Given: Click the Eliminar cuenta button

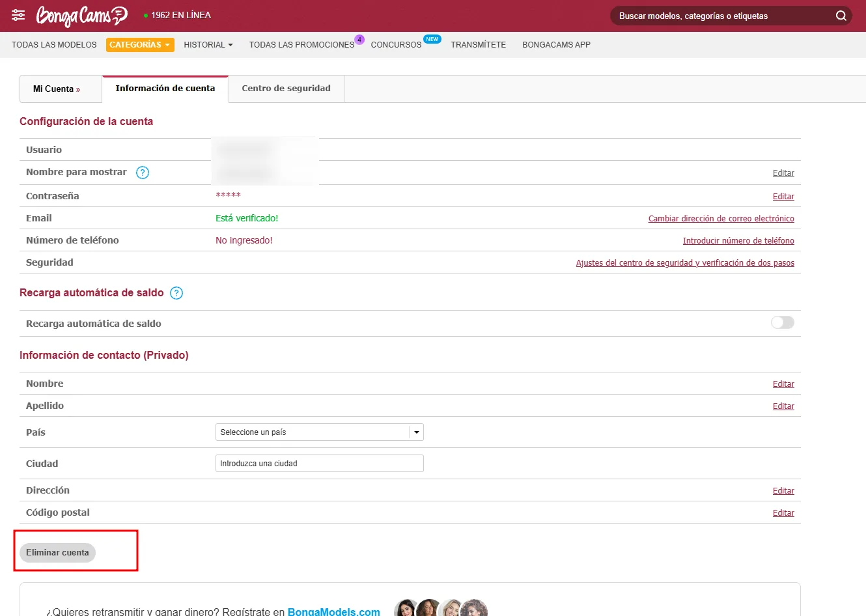Looking at the screenshot, I should 58,553.
